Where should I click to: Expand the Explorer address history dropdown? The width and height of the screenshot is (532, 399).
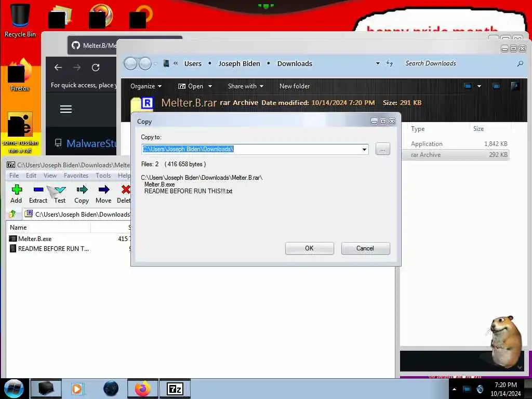[x=378, y=63]
